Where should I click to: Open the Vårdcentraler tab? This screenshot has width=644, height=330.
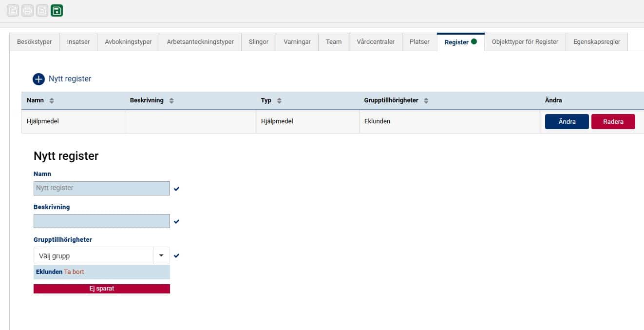[376, 42]
